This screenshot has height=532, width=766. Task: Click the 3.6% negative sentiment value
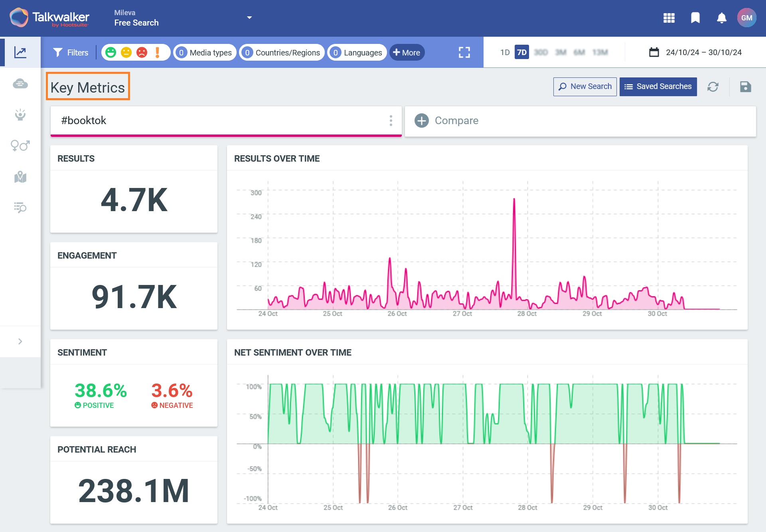click(x=172, y=390)
